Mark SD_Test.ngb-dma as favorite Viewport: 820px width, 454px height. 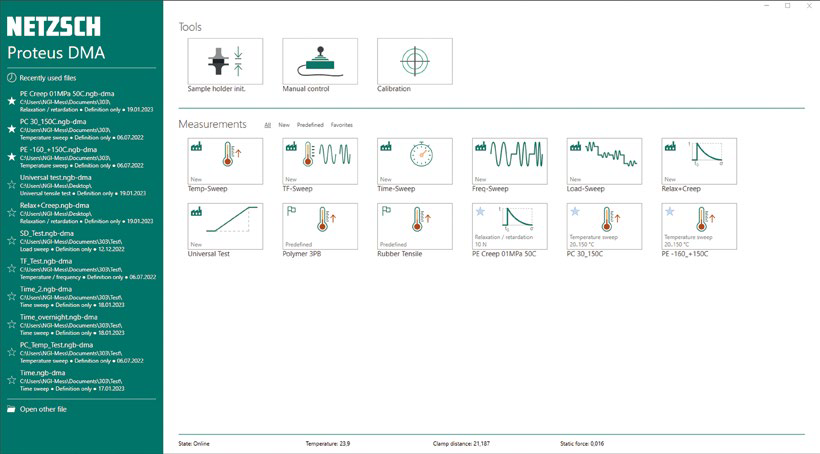pyautogui.click(x=12, y=241)
